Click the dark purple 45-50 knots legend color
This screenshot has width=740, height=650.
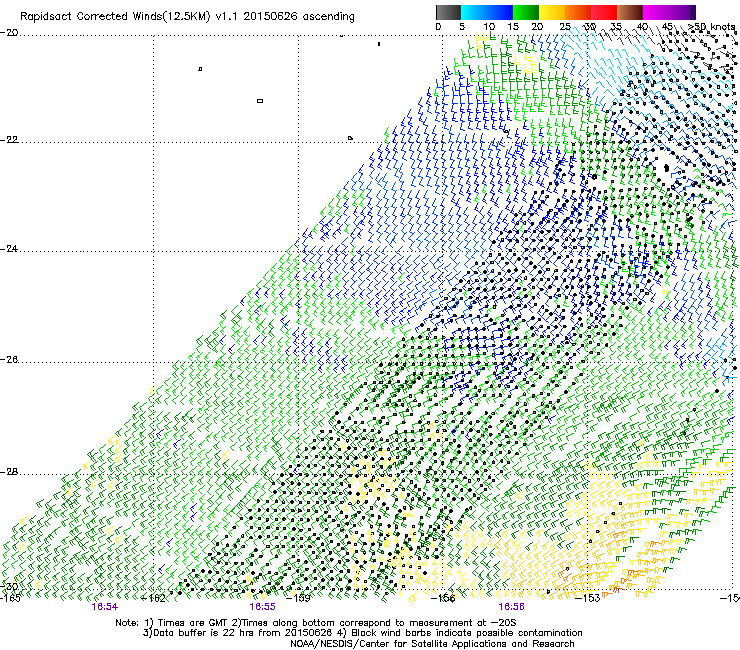pyautogui.click(x=682, y=12)
